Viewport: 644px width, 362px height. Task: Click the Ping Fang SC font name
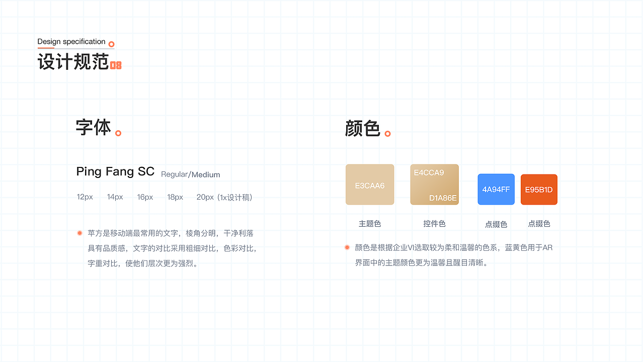[x=115, y=171]
